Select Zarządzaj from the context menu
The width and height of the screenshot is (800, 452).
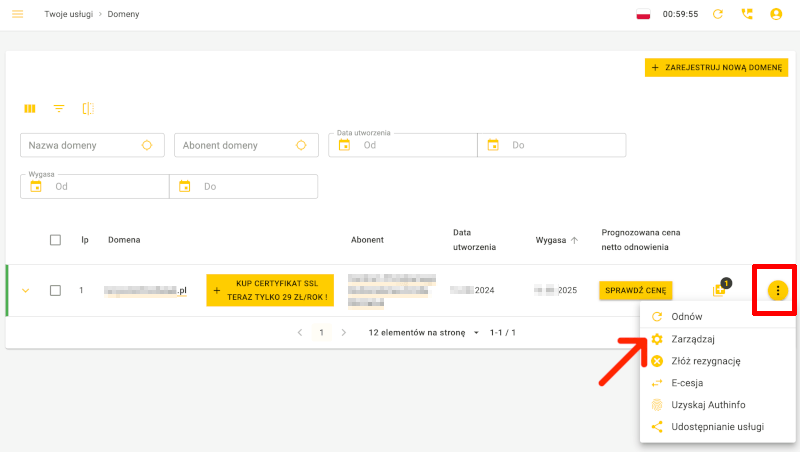(693, 339)
